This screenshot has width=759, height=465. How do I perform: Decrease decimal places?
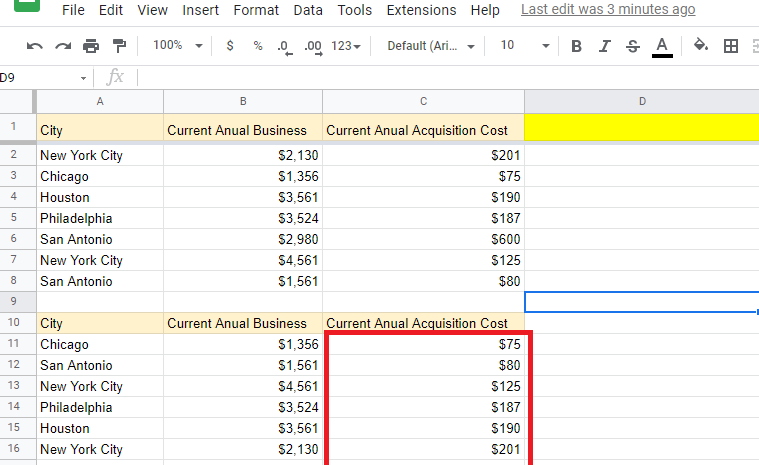[284, 46]
